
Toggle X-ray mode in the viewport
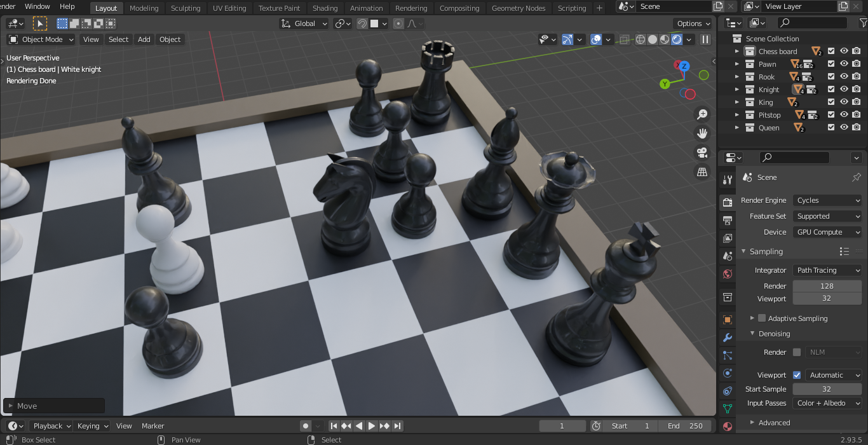[624, 39]
